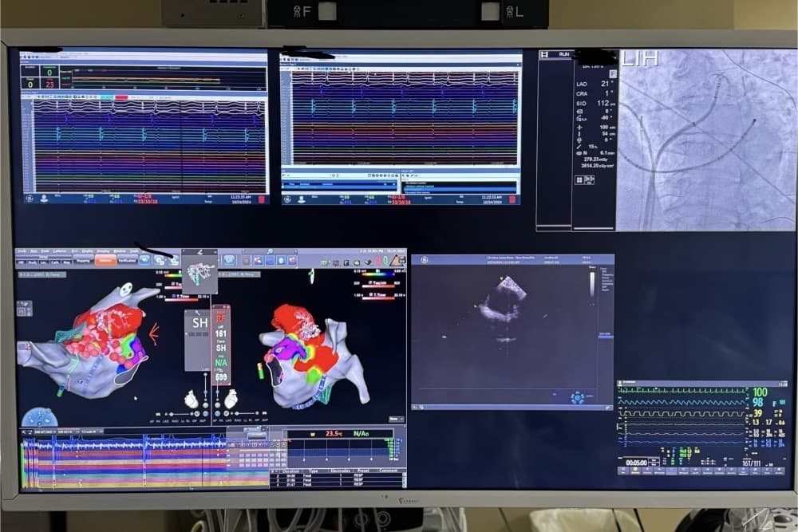Select LAO view for the left map
The height and width of the screenshot is (532, 798).
pyautogui.click(x=165, y=421)
